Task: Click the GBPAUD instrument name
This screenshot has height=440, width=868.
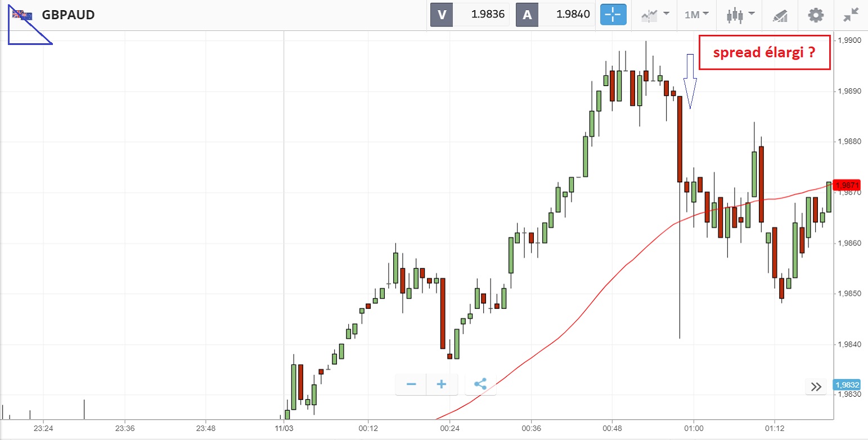Action: (68, 15)
